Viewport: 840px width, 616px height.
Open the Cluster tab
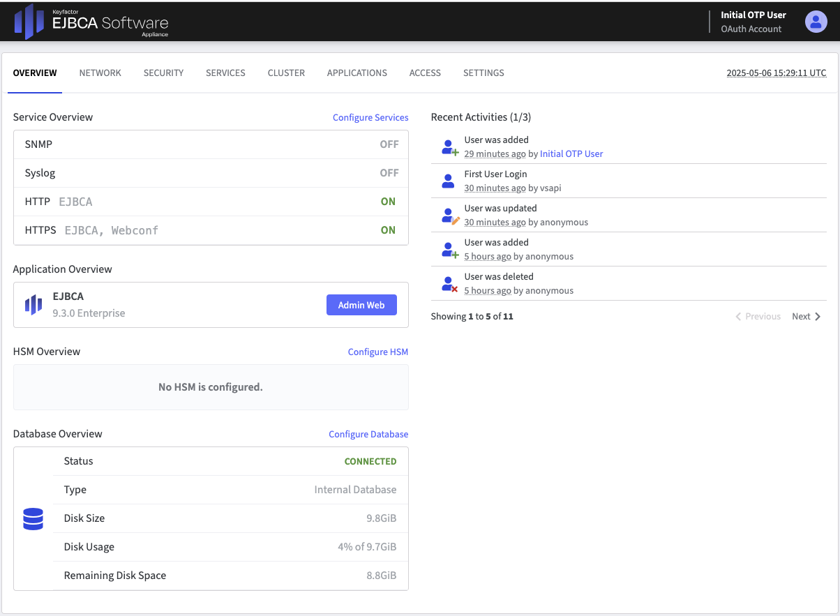[x=286, y=73]
